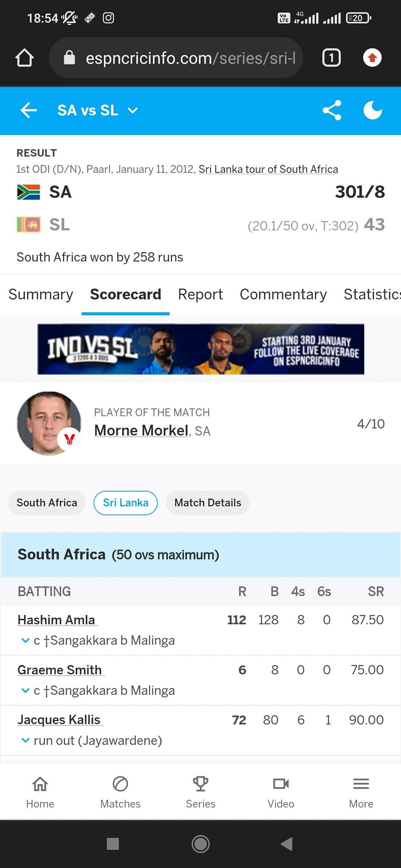The height and width of the screenshot is (868, 401).
Task: Switch to the Summary tab
Action: click(41, 294)
